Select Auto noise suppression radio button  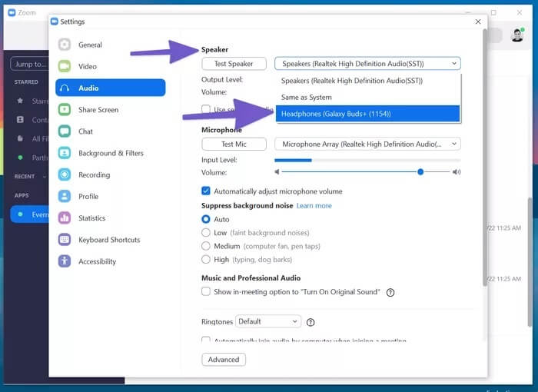pyautogui.click(x=206, y=219)
